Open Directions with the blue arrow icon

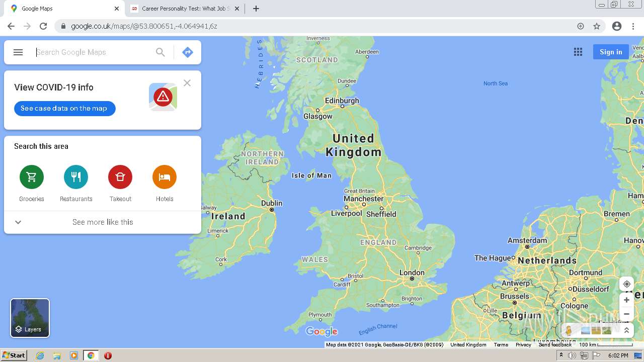[x=188, y=52]
